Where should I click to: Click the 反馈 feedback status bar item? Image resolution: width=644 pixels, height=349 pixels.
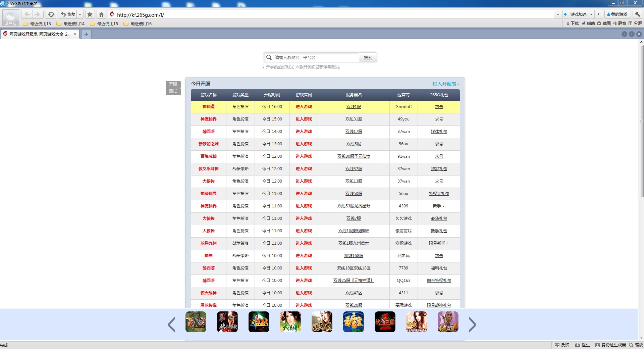point(562,345)
